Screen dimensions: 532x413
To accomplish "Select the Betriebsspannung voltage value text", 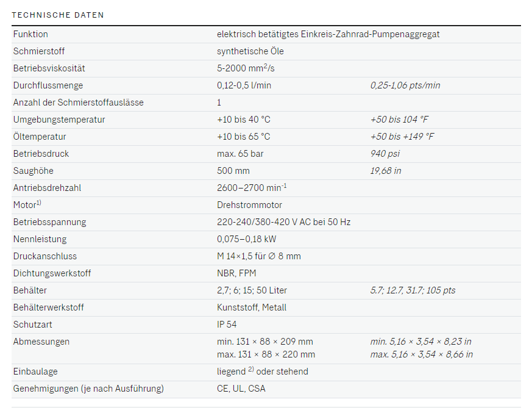I will (283, 222).
